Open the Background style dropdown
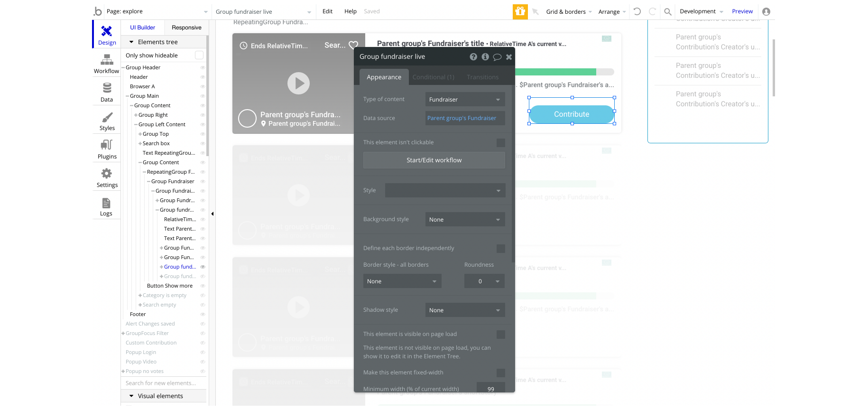Image resolution: width=868 pixels, height=410 pixels. tap(465, 219)
